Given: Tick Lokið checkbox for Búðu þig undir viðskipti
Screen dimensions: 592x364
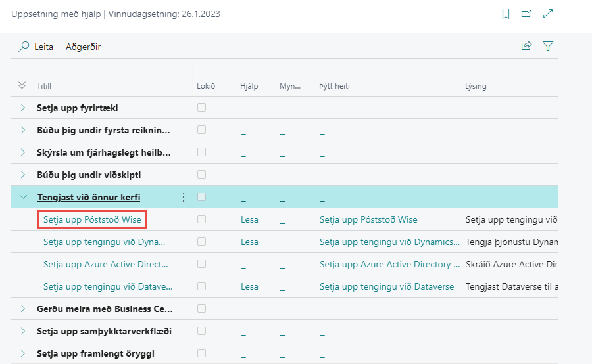Looking at the screenshot, I should 202,175.
